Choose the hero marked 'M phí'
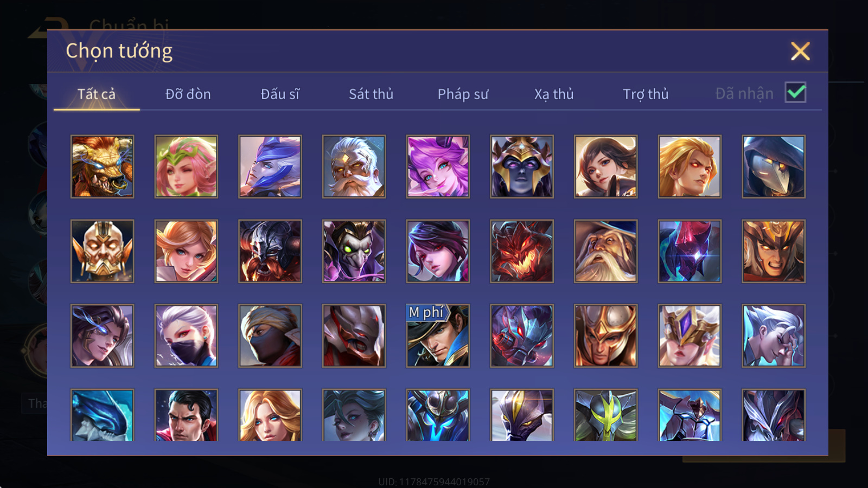Viewport: 868px width, 488px height. tap(438, 336)
